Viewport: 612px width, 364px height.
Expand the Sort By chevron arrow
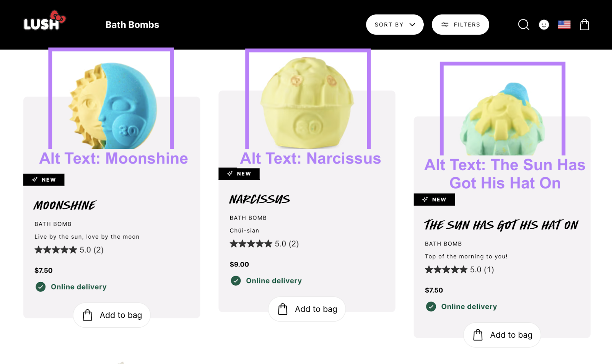click(x=413, y=24)
